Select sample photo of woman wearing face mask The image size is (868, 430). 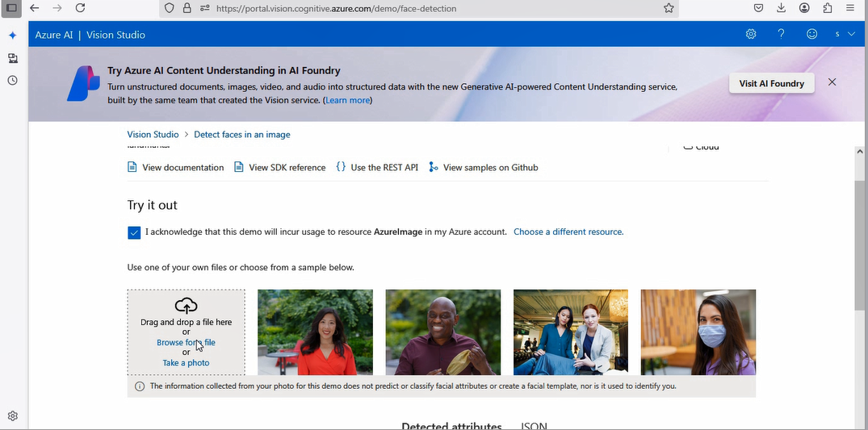pos(698,332)
